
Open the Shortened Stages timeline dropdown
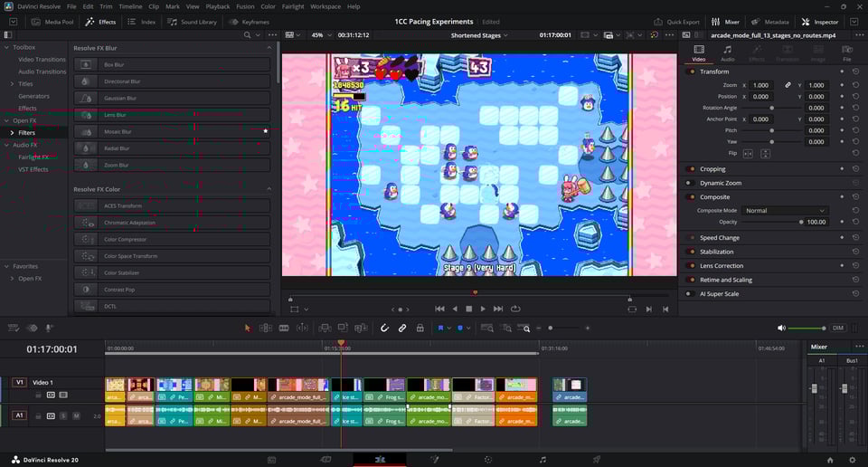pyautogui.click(x=479, y=35)
